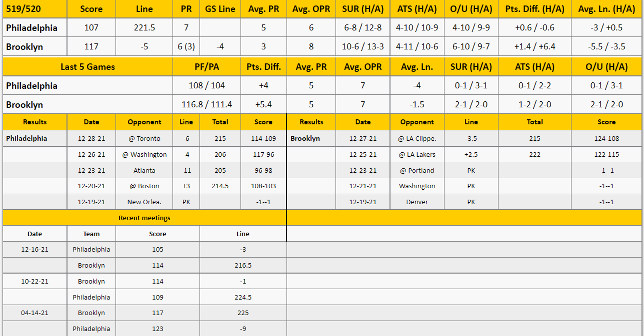The width and height of the screenshot is (644, 336).
Task: Select Brooklyn Avg. Ln. -5.5 / -3.5
Action: pos(606,47)
